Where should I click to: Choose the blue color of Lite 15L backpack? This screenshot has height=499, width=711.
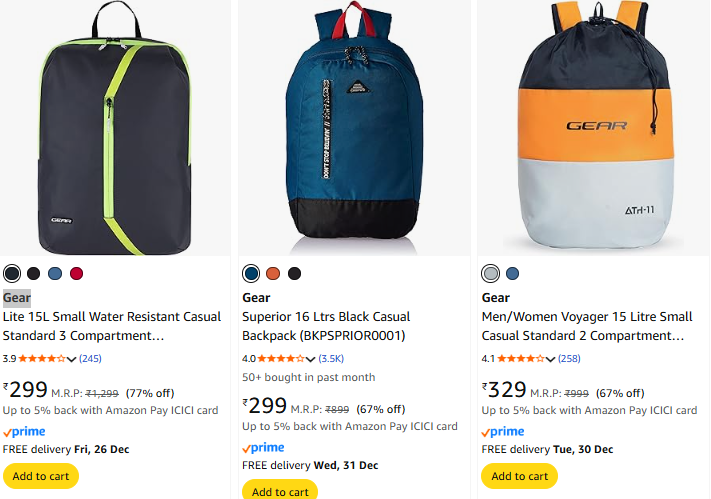pos(55,273)
